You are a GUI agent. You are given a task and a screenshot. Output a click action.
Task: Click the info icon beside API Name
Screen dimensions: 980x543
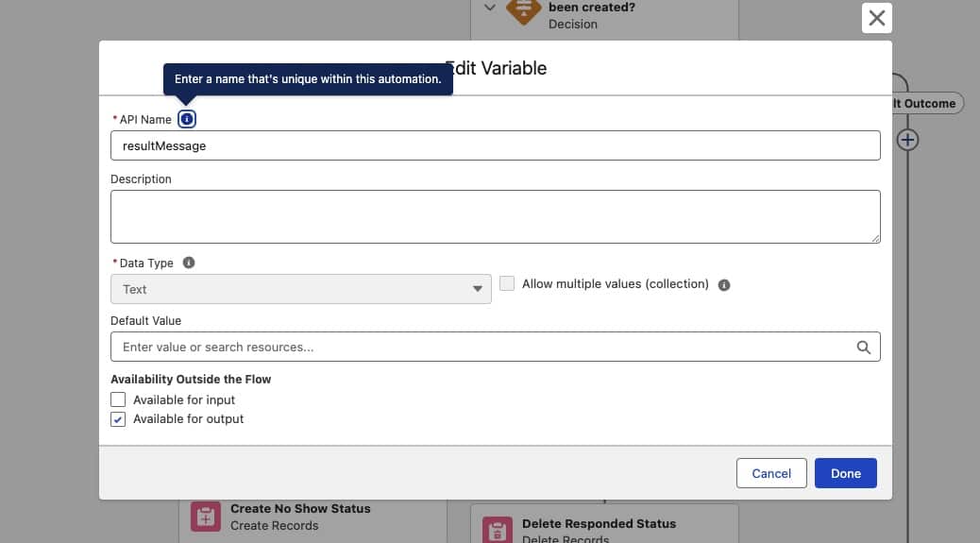[x=187, y=119]
